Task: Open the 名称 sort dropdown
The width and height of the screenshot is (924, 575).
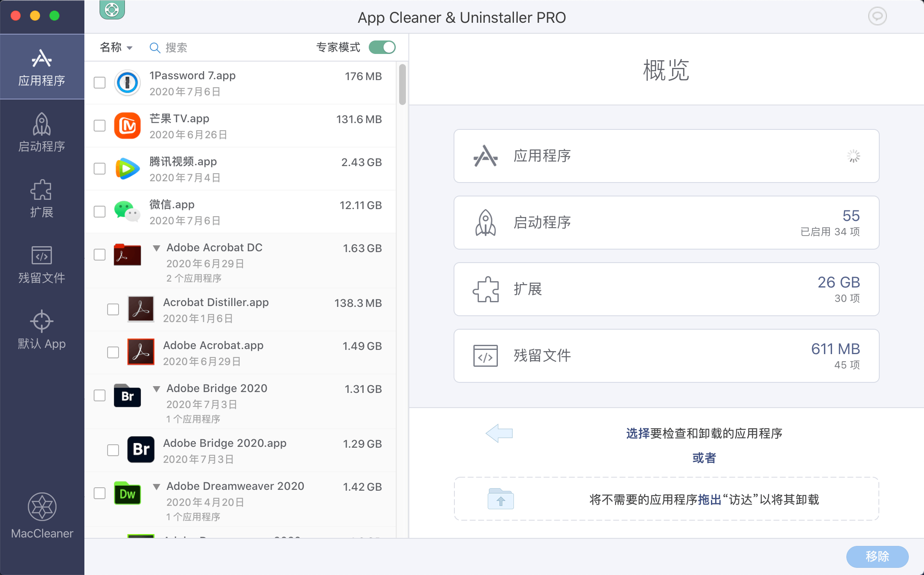Action: [116, 47]
